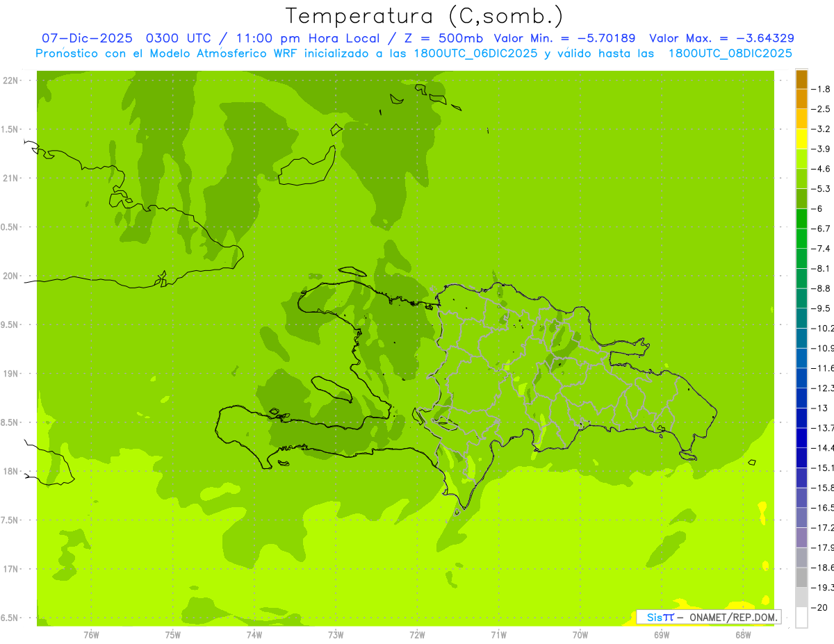Screen dimensions: 834x644
Task: Click the "68W" longitude label
Action: click(x=743, y=635)
